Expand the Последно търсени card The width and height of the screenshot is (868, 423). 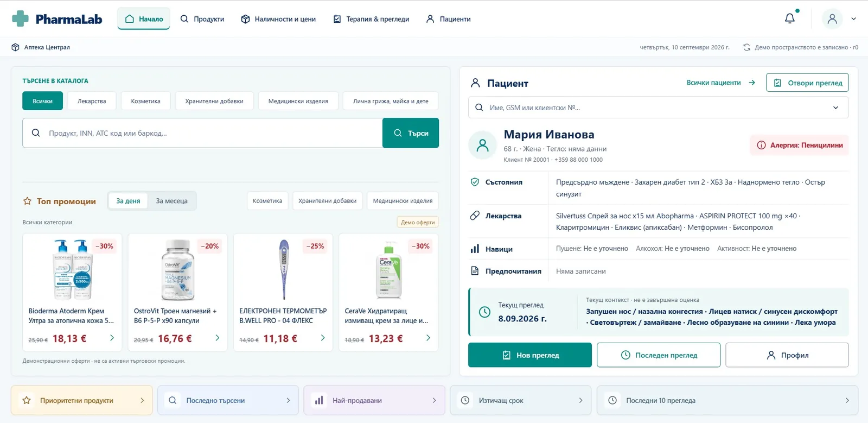point(228,400)
